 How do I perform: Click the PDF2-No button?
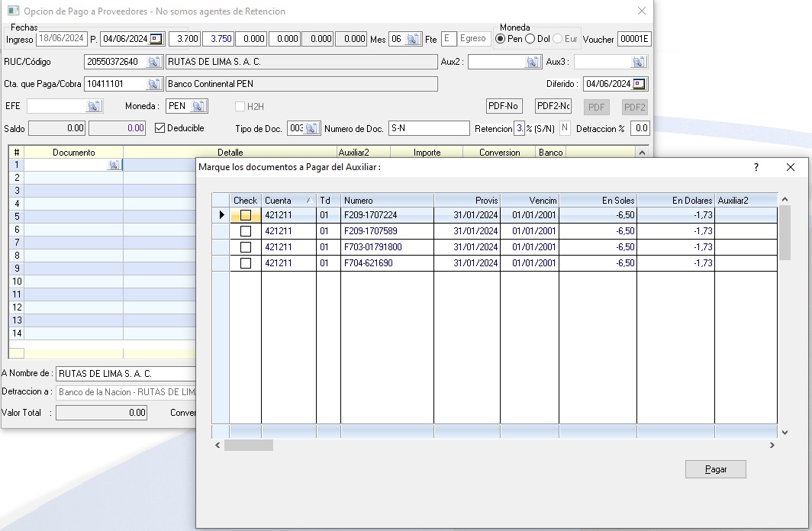[553, 106]
